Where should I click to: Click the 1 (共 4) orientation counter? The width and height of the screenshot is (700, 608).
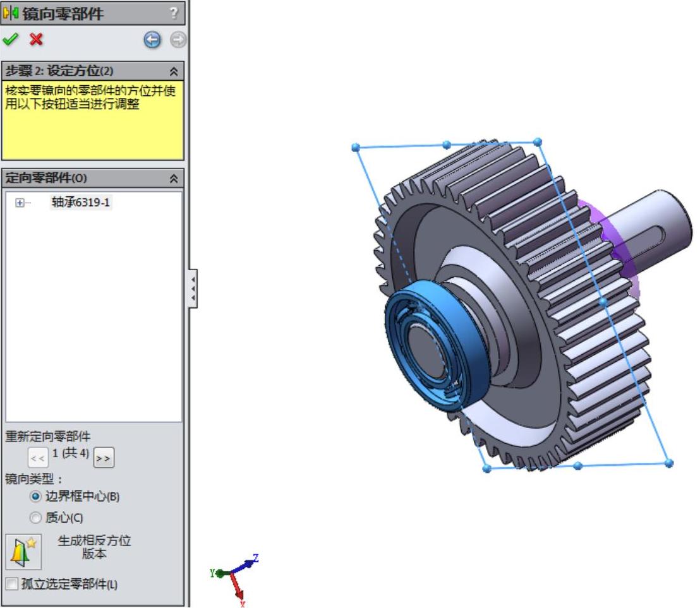click(71, 453)
